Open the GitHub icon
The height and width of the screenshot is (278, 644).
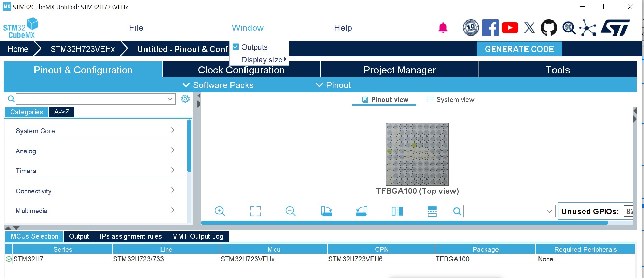click(x=549, y=28)
